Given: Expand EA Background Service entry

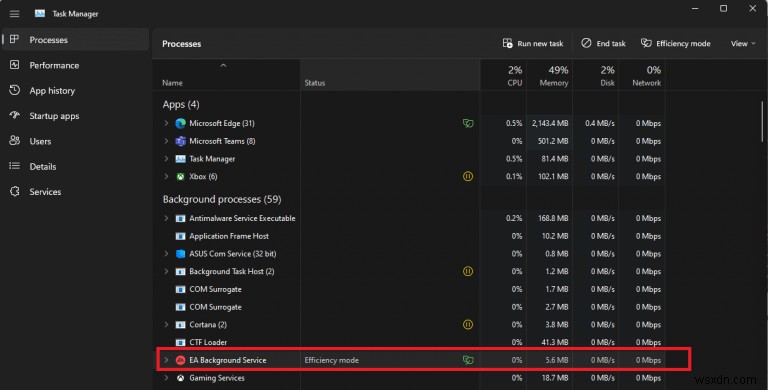Looking at the screenshot, I should click(x=166, y=360).
